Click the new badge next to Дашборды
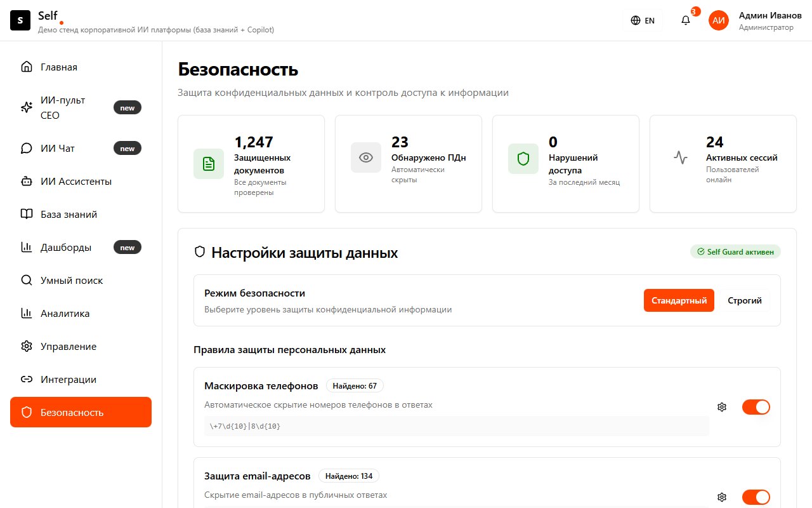This screenshot has height=508, width=812. 128,247
